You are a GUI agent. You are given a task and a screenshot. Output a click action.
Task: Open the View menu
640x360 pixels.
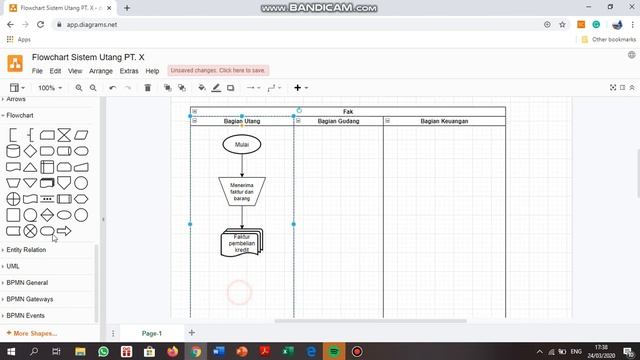tap(75, 71)
